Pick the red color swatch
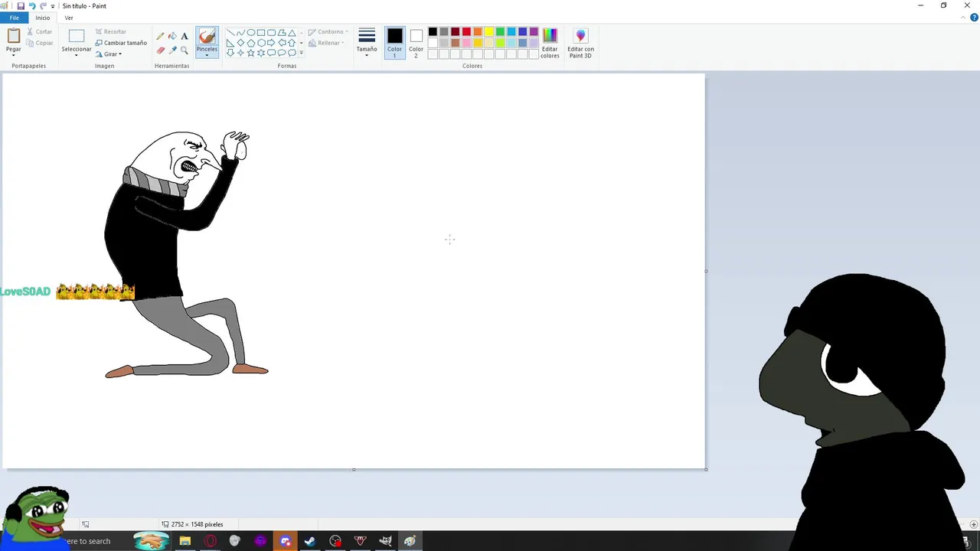This screenshot has height=551, width=980. (466, 32)
